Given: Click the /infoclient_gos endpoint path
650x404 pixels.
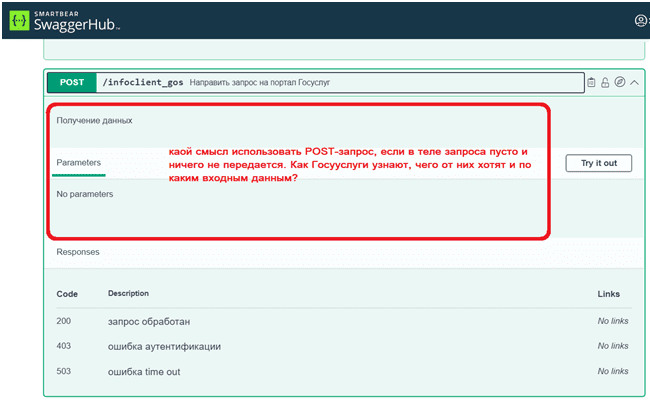Looking at the screenshot, I should click(x=143, y=82).
